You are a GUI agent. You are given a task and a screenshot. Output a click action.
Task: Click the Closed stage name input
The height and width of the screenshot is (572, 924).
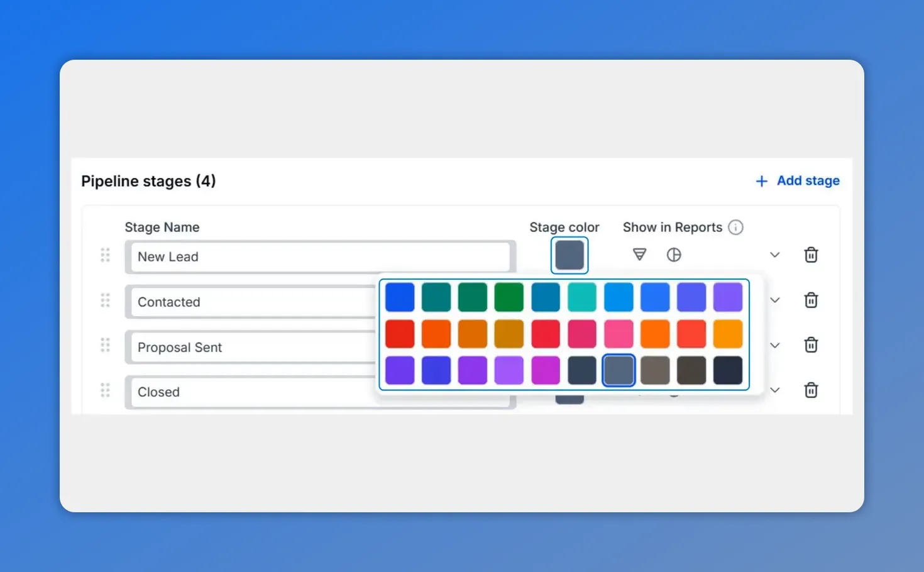click(283, 392)
